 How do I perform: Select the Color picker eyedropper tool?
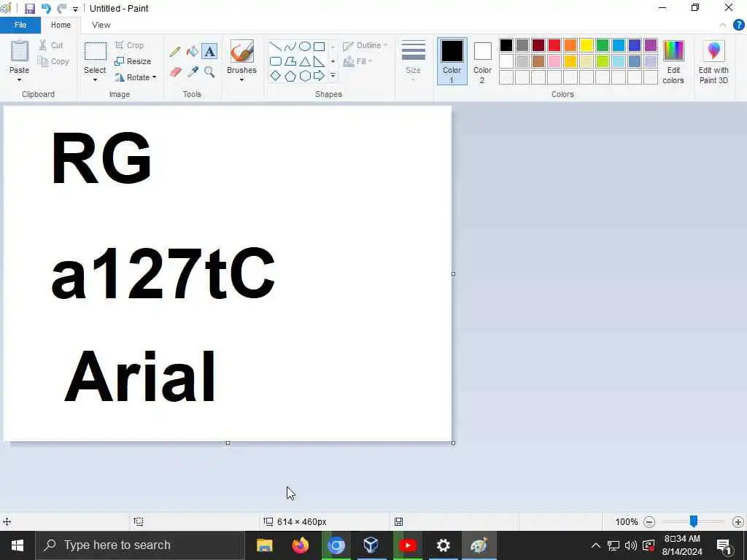tap(193, 72)
